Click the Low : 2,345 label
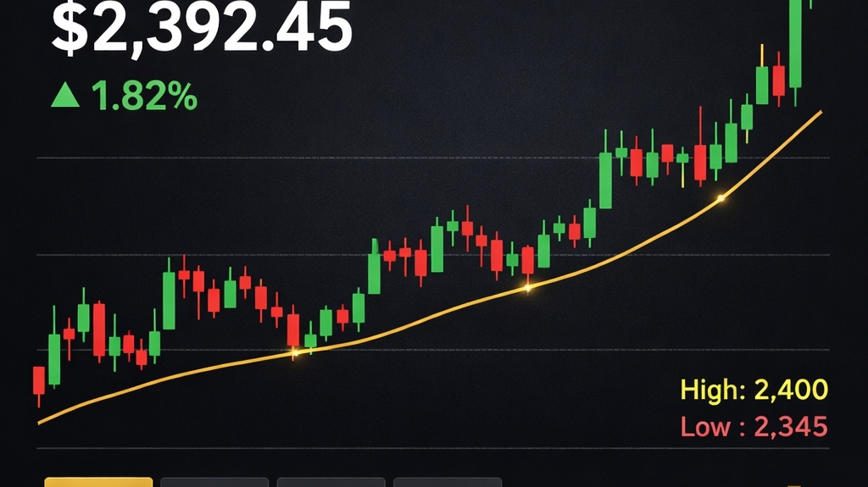The image size is (868, 487). click(x=754, y=427)
